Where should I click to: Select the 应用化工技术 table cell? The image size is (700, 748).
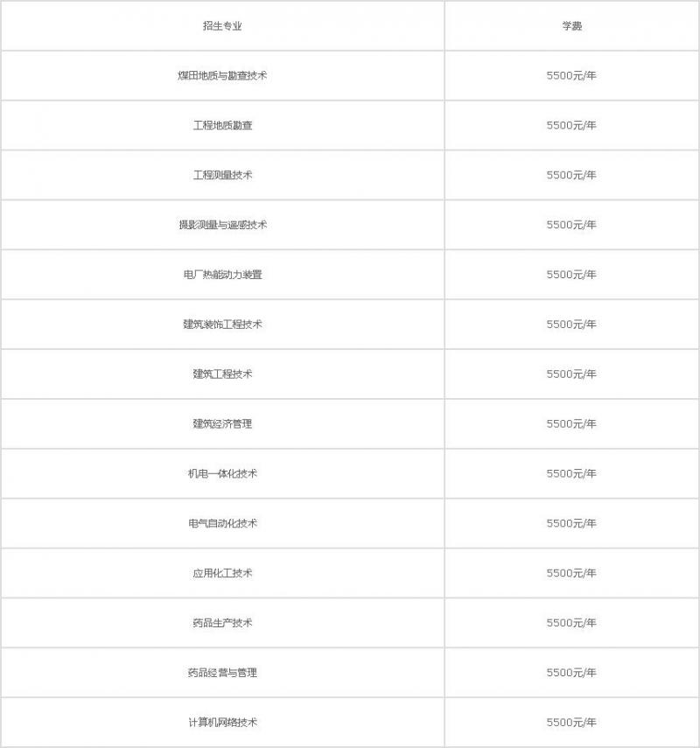(222, 574)
